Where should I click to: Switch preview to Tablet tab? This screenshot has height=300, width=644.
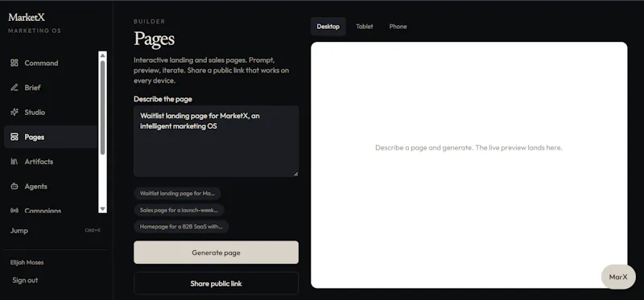tap(365, 27)
